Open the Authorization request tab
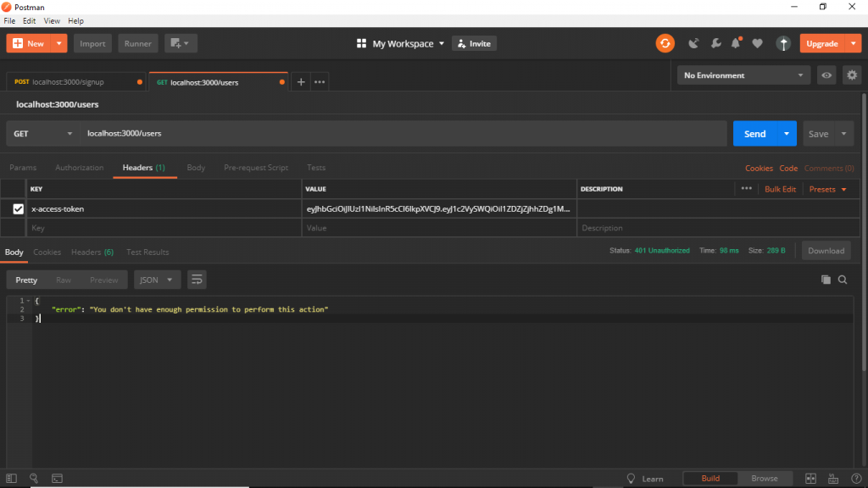 pos(79,167)
